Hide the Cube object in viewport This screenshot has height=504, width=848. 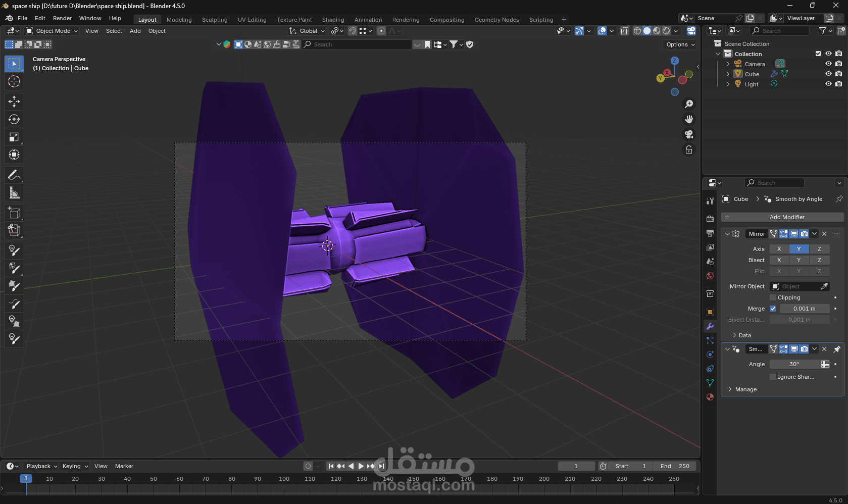click(828, 74)
